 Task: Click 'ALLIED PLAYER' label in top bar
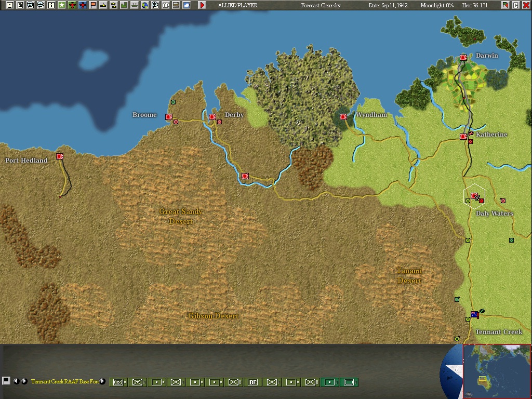(238, 5)
